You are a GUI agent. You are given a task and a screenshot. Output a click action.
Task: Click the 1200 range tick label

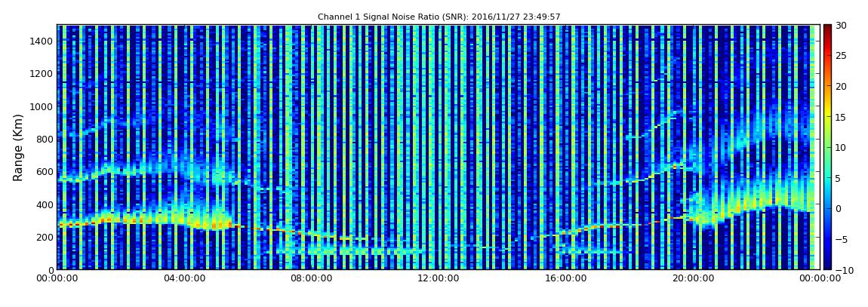(42, 74)
